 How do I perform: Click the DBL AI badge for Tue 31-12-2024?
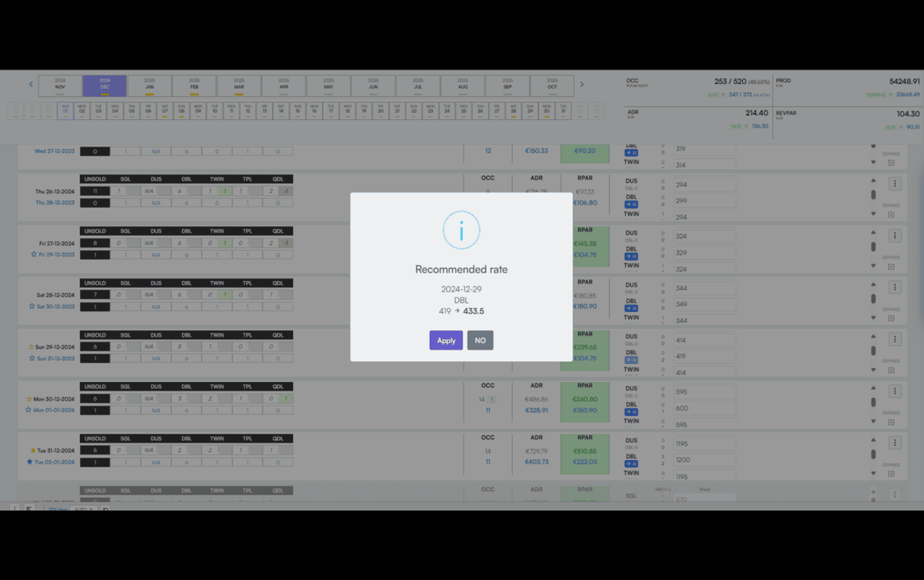click(x=631, y=464)
